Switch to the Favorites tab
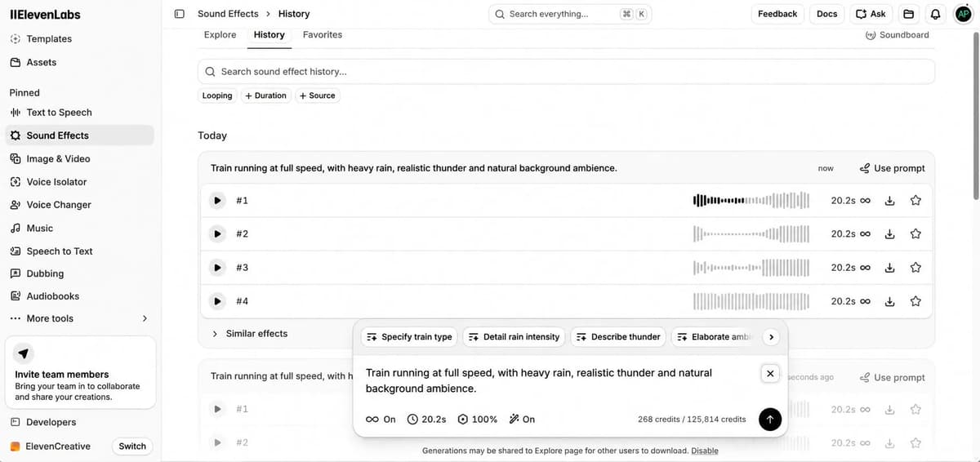 click(323, 35)
